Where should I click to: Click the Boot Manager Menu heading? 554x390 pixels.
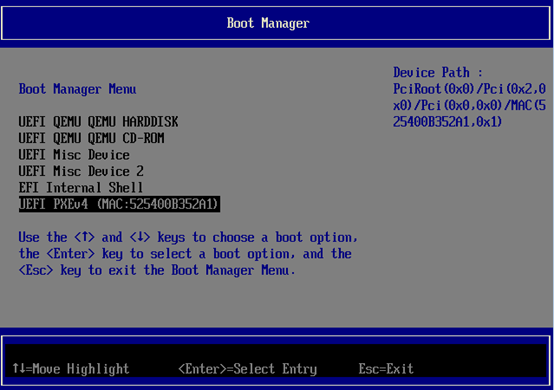(77, 89)
